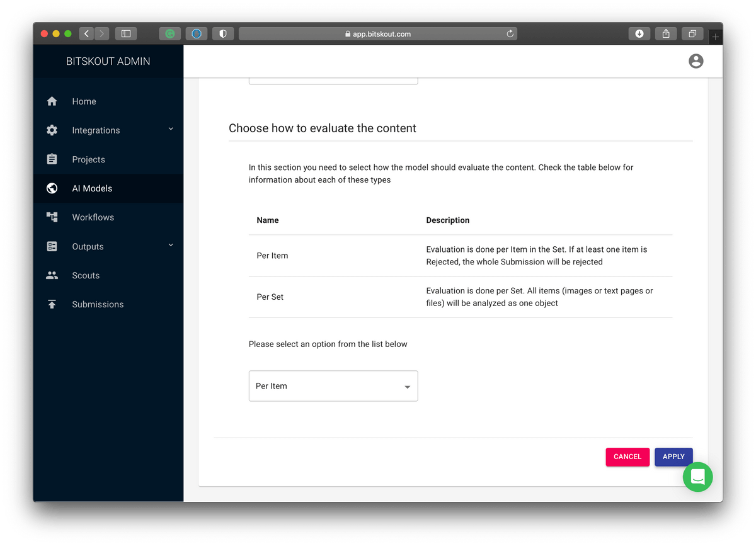Show Safari downloads
This screenshot has height=546, width=756.
(x=639, y=34)
